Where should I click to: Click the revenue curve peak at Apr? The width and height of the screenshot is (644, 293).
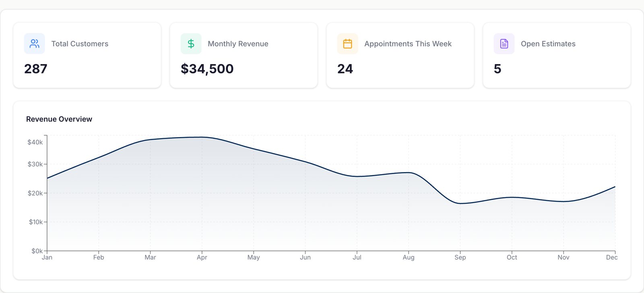[x=202, y=137]
